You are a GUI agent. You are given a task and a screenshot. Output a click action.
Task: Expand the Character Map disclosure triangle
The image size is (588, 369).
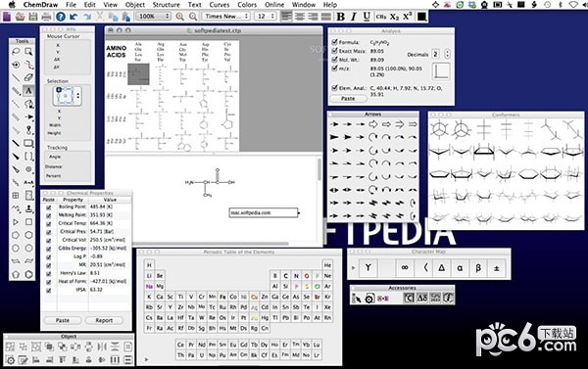pyautogui.click(x=353, y=268)
